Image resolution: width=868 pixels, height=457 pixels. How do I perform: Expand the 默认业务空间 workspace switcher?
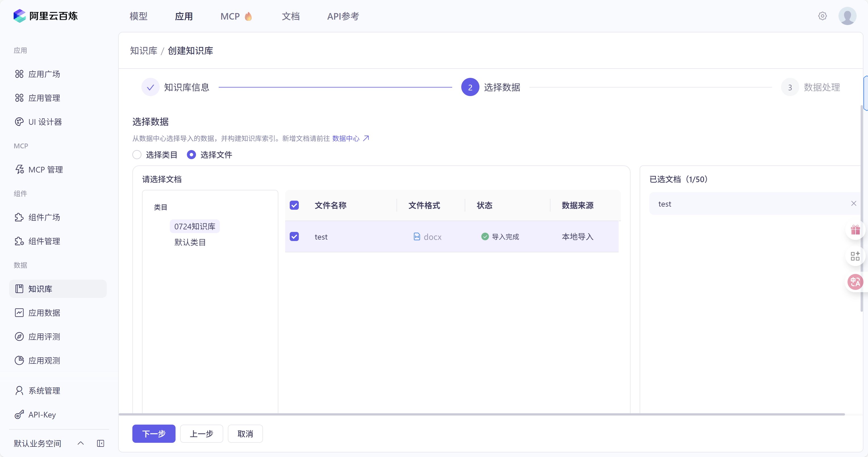click(x=81, y=443)
